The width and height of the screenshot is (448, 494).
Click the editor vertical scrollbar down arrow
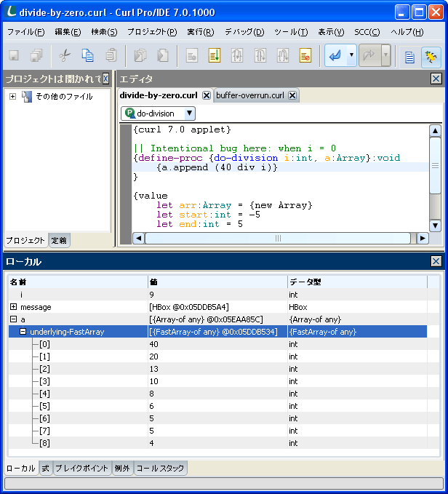click(435, 226)
